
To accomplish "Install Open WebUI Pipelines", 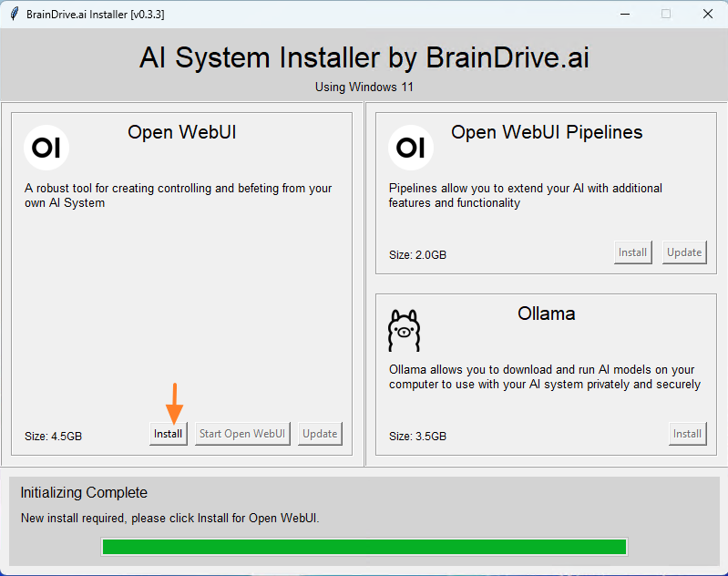I will tap(632, 252).
